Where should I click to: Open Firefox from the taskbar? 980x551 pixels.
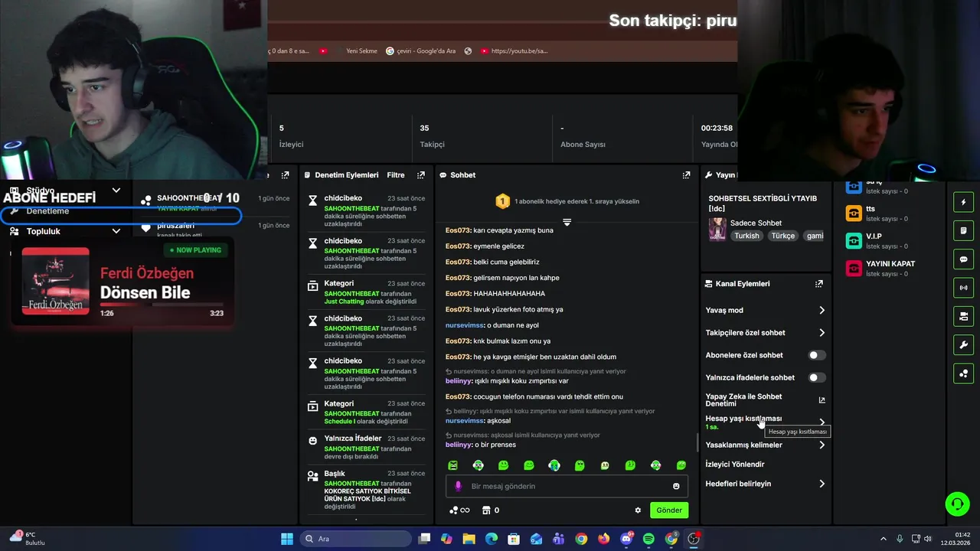[x=603, y=539]
